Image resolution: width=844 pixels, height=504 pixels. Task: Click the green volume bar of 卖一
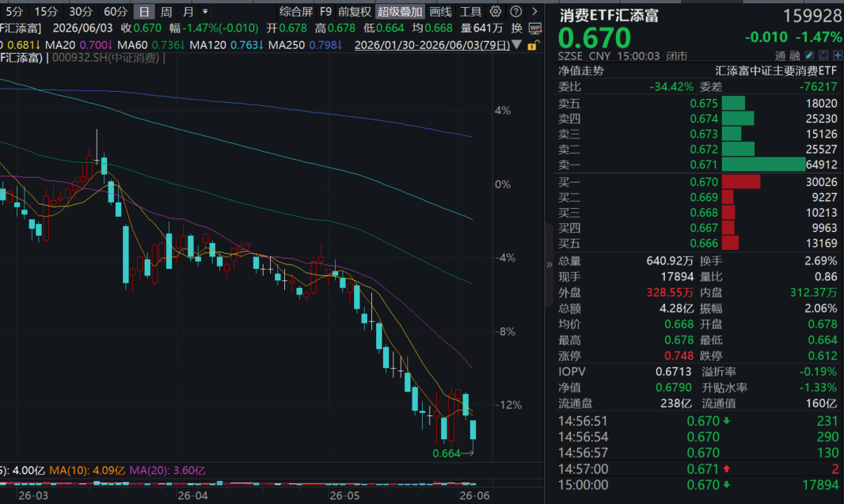(x=763, y=165)
